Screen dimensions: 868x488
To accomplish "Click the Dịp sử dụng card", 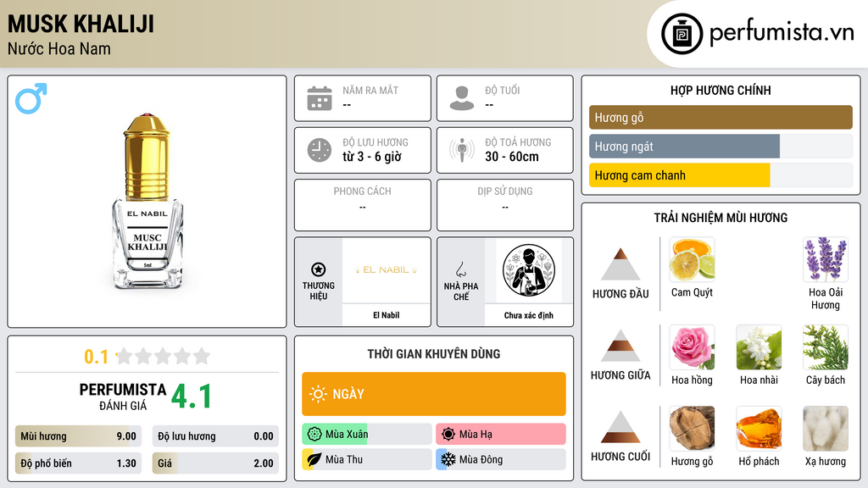I will coord(505,205).
